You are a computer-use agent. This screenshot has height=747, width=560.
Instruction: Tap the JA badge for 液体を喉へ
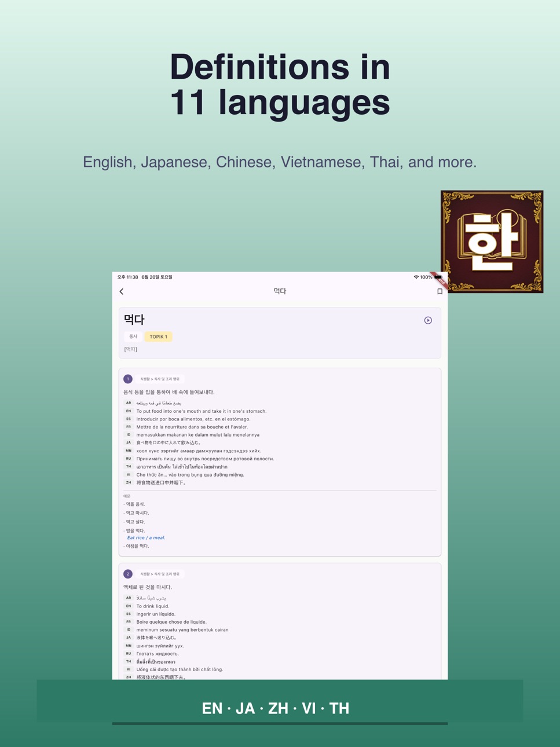pyautogui.click(x=129, y=638)
